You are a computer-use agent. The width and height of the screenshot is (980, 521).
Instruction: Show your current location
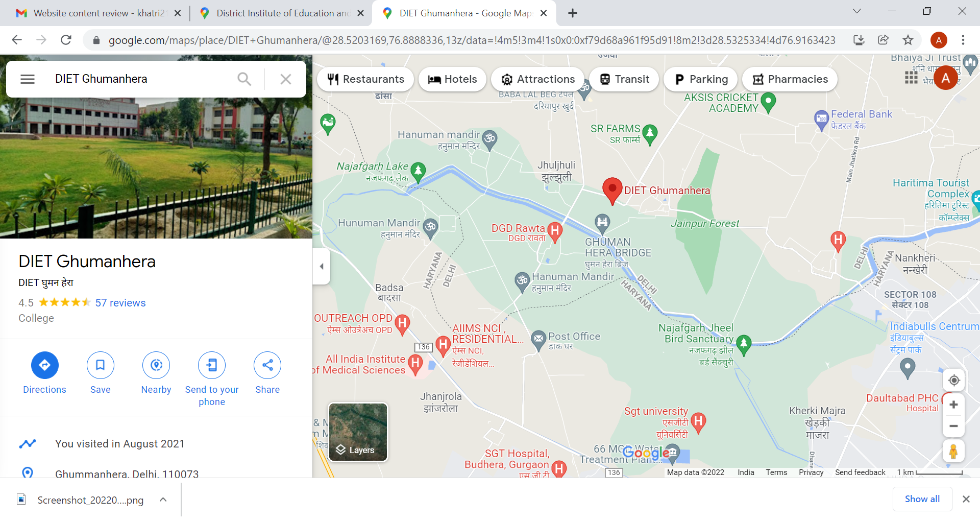click(953, 381)
